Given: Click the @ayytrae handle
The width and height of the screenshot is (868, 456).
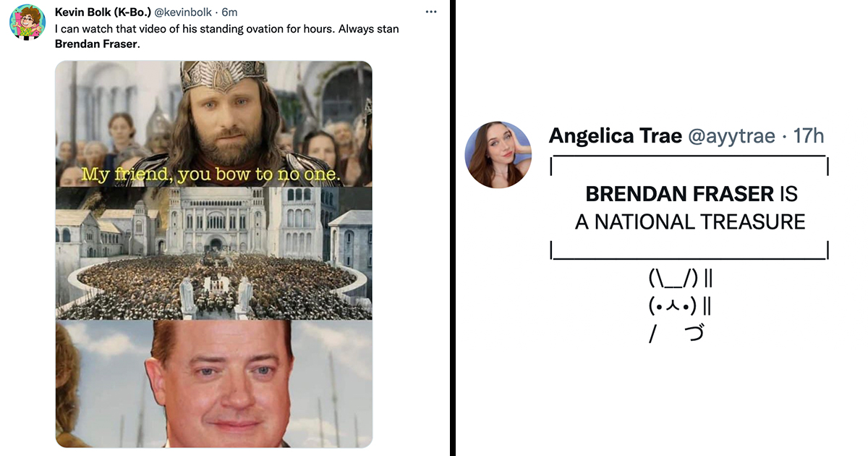Looking at the screenshot, I should coord(731,135).
